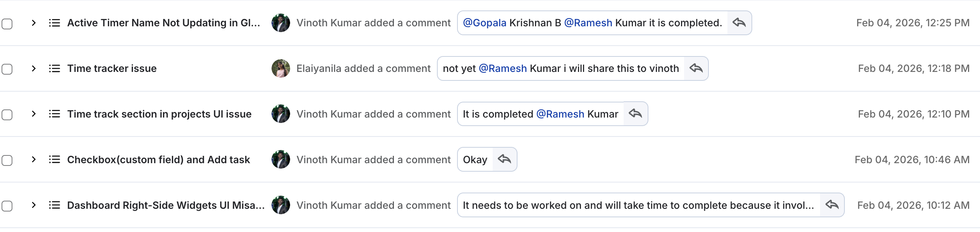This screenshot has width=980, height=232.
Task: Expand the Dashboard Right-Side Widgets row
Action: coord(34,205)
